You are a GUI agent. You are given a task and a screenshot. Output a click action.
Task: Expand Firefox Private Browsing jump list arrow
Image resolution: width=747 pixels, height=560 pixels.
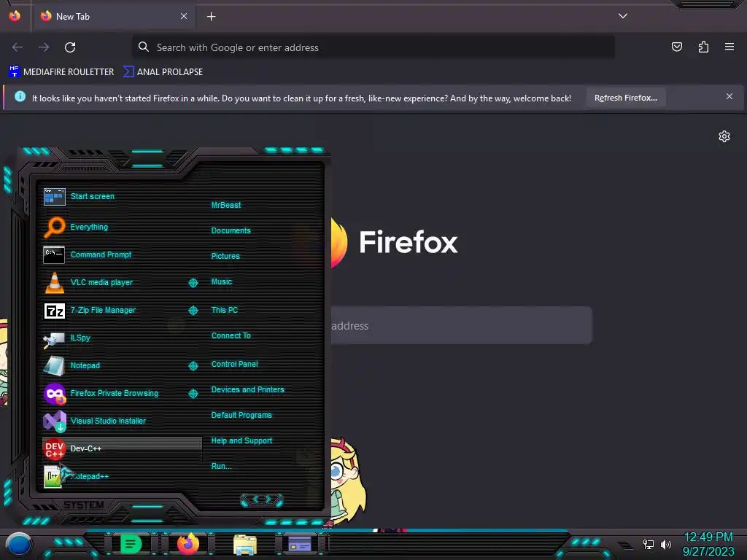coord(193,393)
